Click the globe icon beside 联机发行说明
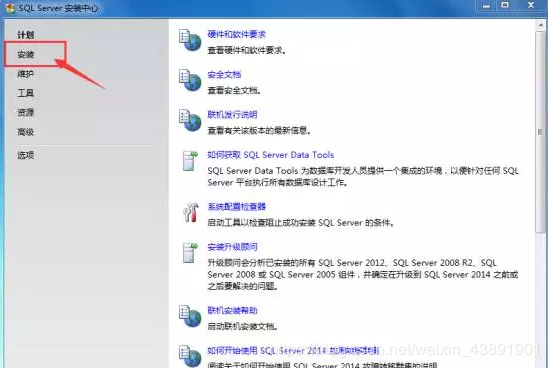 pyautogui.click(x=190, y=120)
